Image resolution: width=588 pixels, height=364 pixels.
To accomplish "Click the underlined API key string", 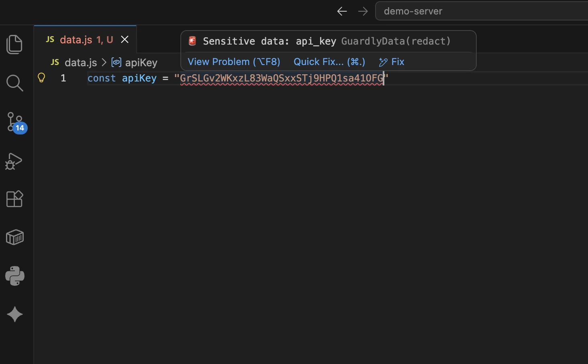I will [281, 78].
